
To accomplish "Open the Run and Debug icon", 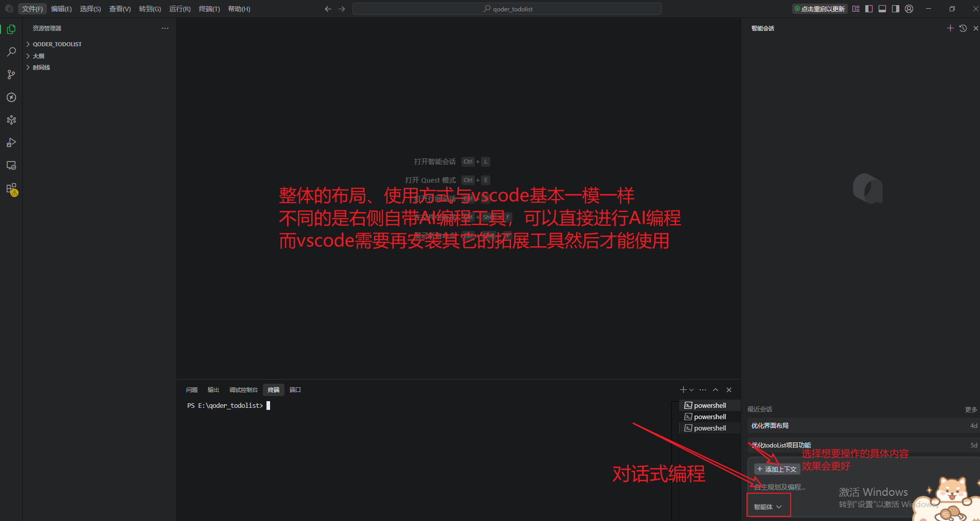I will (11, 142).
